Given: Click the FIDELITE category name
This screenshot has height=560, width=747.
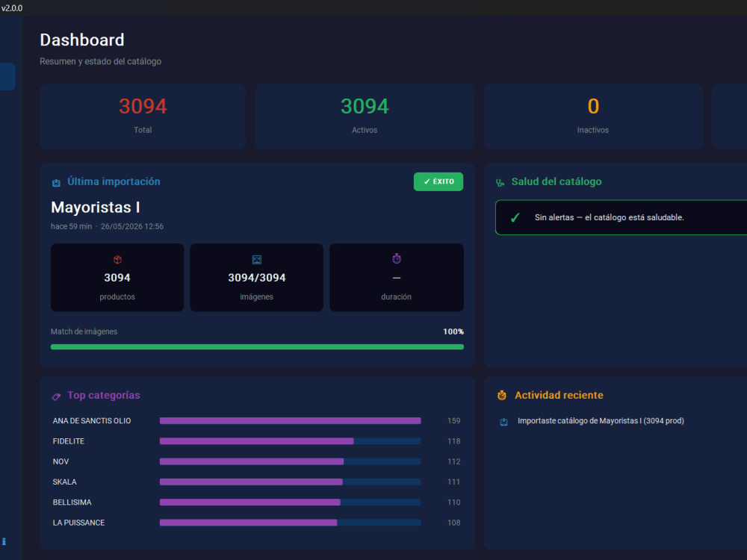Looking at the screenshot, I should 69,441.
